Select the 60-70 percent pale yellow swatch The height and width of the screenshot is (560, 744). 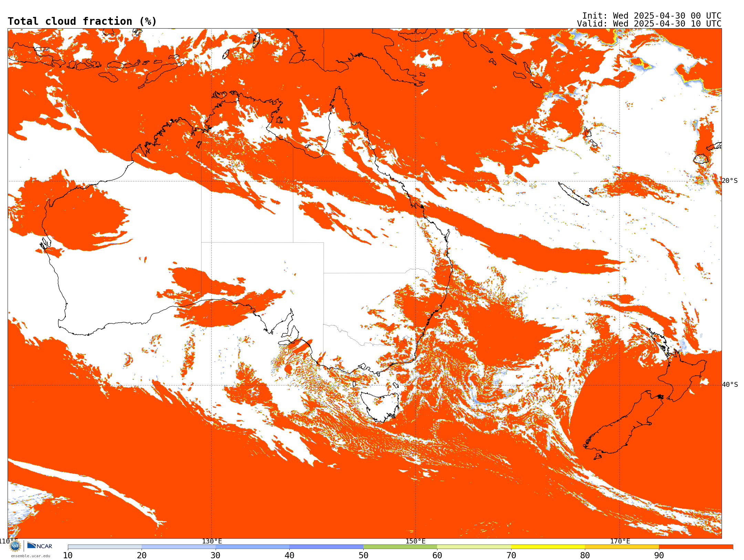point(474,547)
